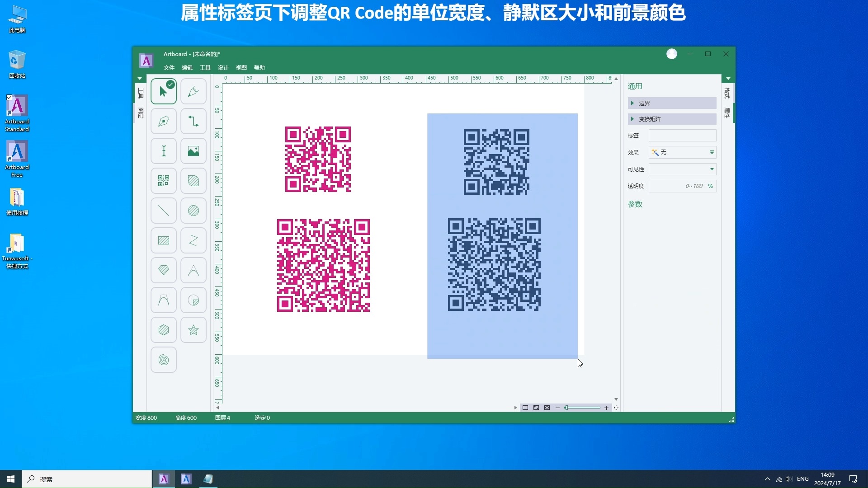This screenshot has width=868, height=488.
Task: Select the spiral tool
Action: coord(164,360)
